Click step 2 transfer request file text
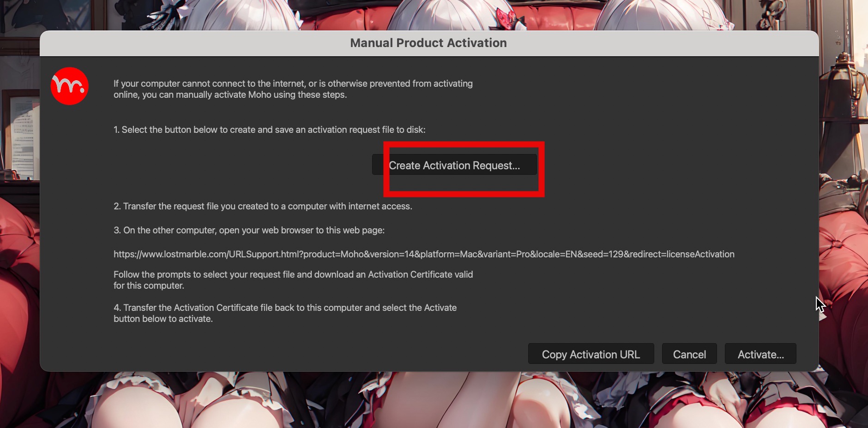This screenshot has width=868, height=428. click(263, 206)
